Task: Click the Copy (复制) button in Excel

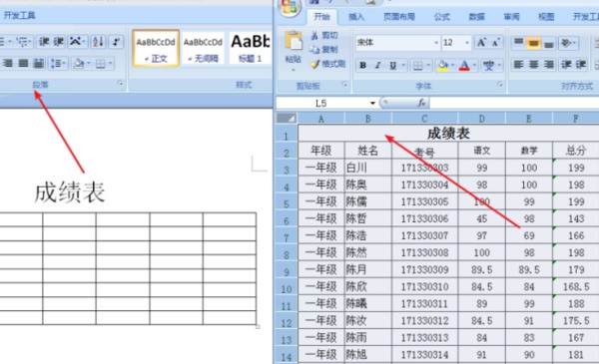Action: point(324,50)
